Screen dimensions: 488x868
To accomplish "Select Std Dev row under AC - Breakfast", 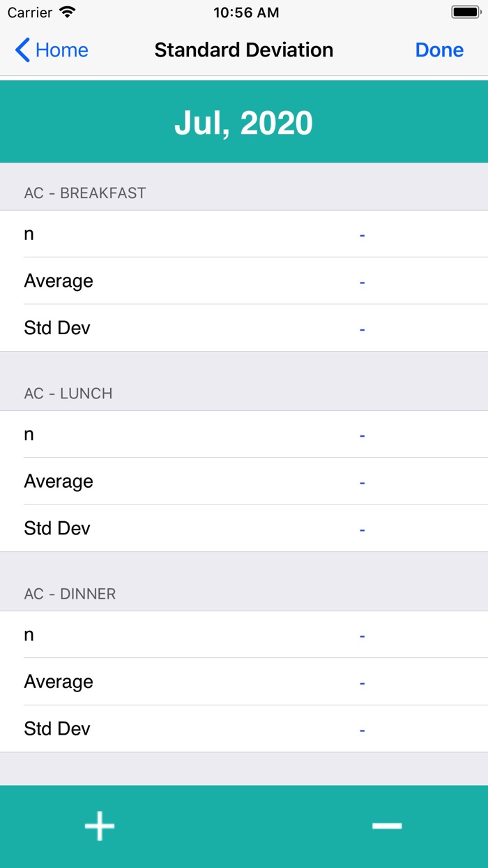I will 244,328.
